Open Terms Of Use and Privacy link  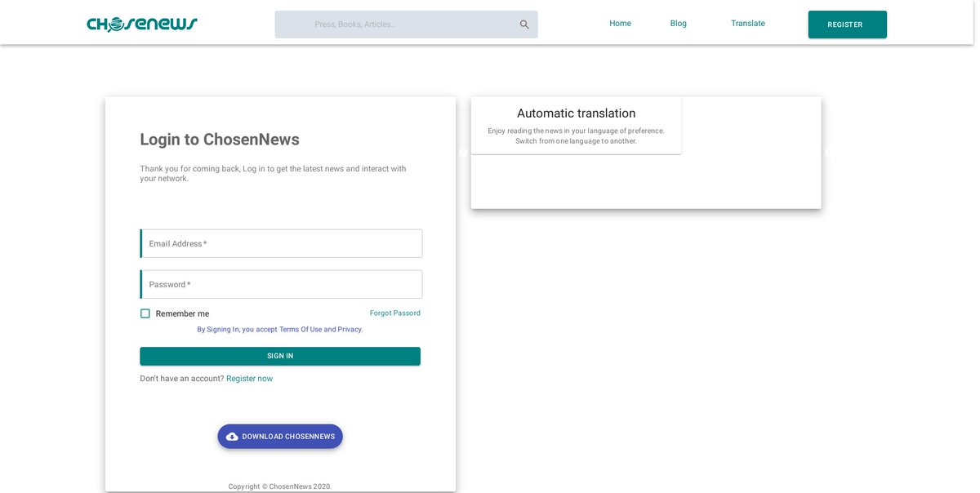click(x=280, y=330)
